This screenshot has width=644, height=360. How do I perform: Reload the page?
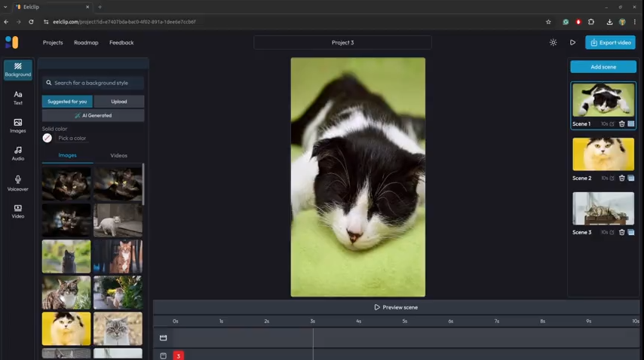pyautogui.click(x=31, y=22)
